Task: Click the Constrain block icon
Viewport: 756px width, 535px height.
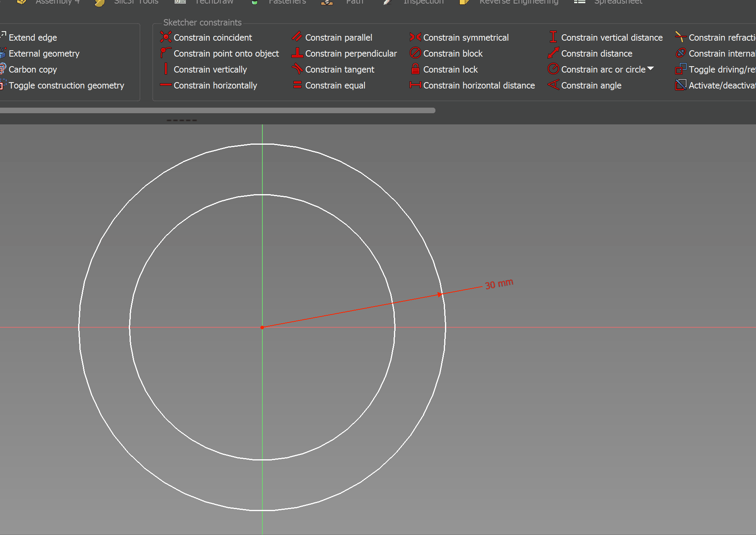Action: [x=415, y=53]
